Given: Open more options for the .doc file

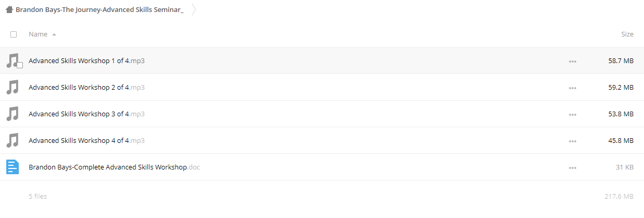Looking at the screenshot, I should click(573, 168).
